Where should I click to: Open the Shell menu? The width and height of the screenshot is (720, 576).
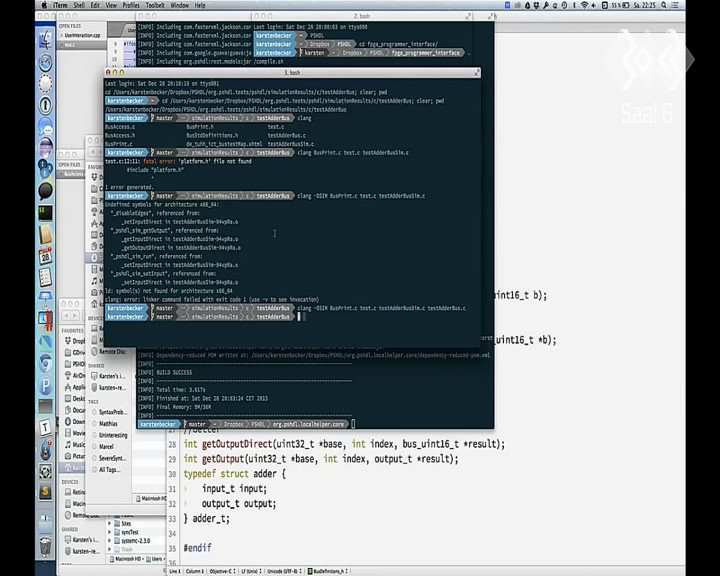tap(79, 5)
